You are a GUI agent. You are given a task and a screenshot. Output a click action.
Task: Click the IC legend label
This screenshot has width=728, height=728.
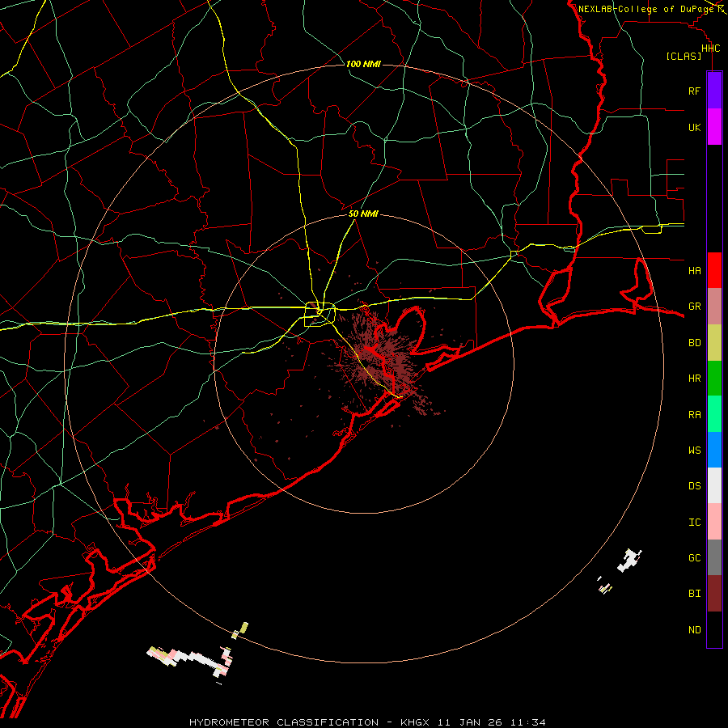[x=695, y=523]
